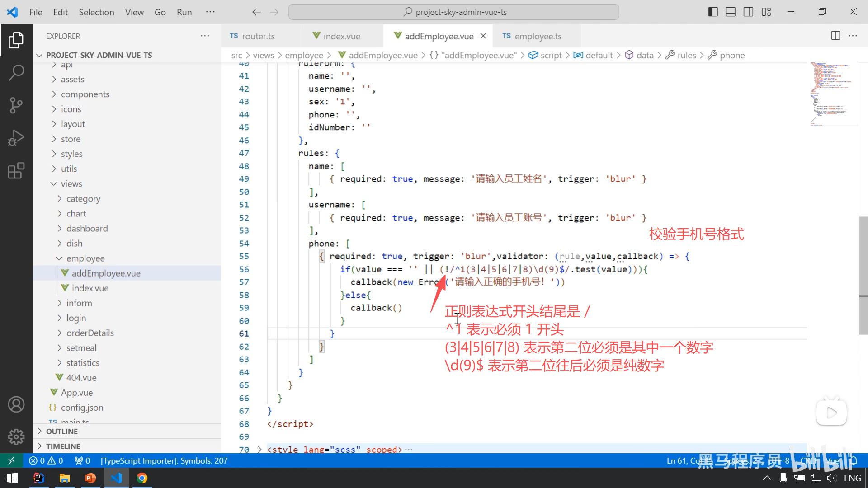This screenshot has width=868, height=488.
Task: Open Chrome from Windows taskbar
Action: [142, 478]
